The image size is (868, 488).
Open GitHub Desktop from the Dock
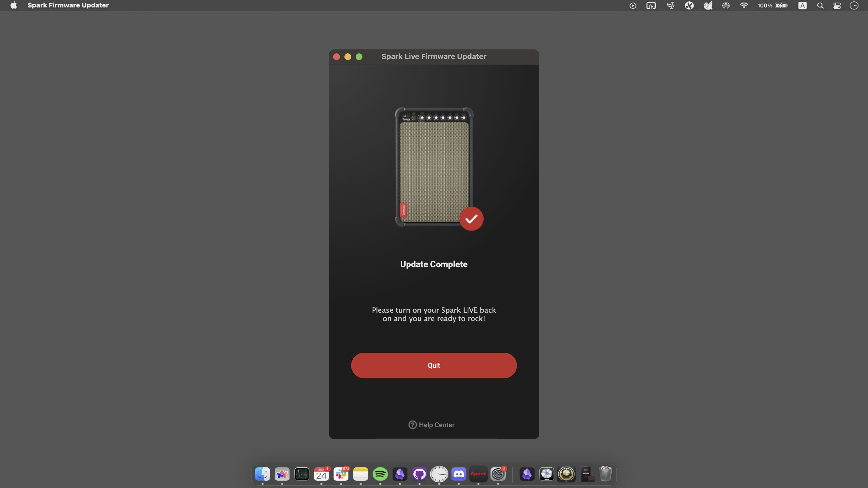pos(420,474)
